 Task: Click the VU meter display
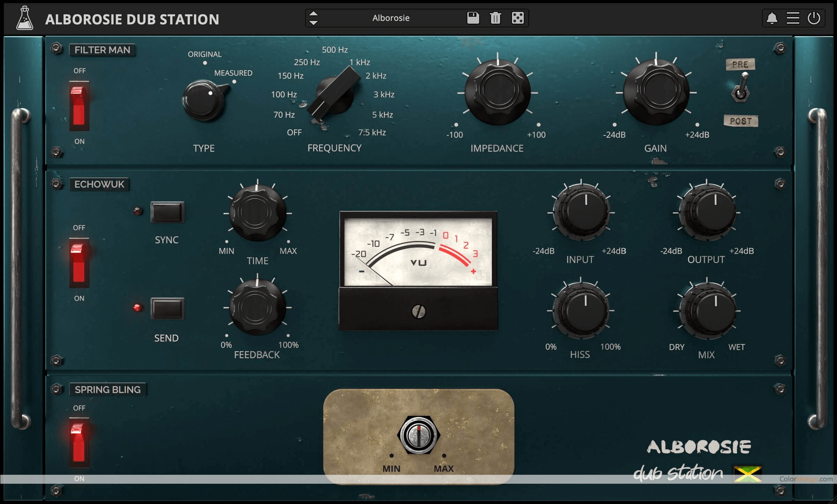point(418,252)
